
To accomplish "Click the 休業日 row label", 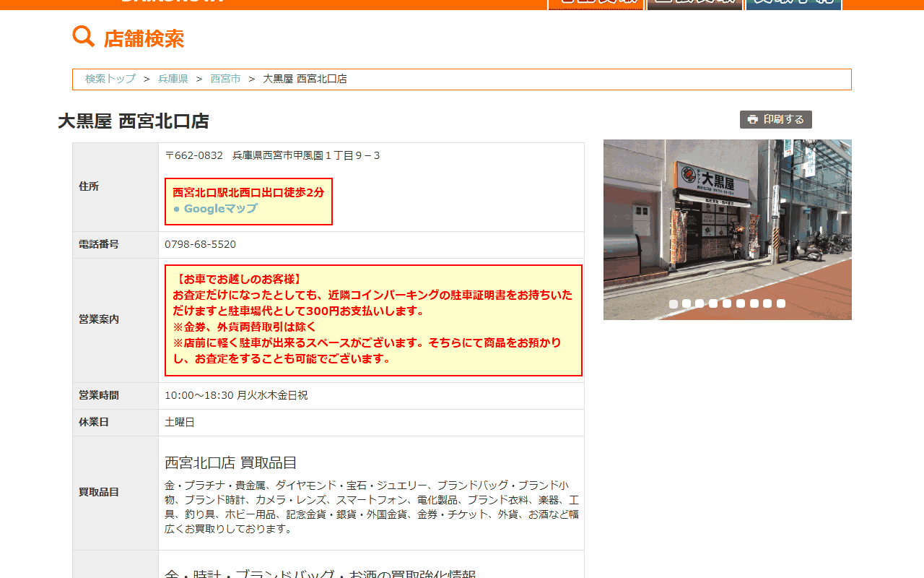I will pos(94,422).
